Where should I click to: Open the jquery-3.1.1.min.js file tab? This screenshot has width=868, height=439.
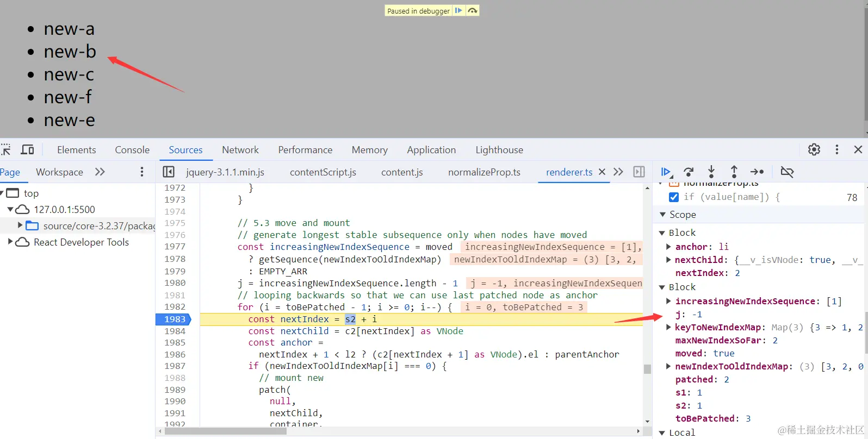[x=225, y=172]
